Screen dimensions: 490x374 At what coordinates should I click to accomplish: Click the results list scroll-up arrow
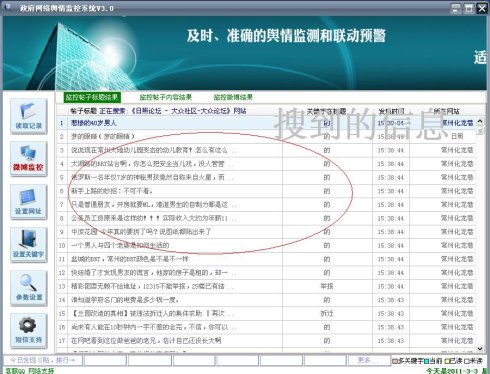coord(480,122)
